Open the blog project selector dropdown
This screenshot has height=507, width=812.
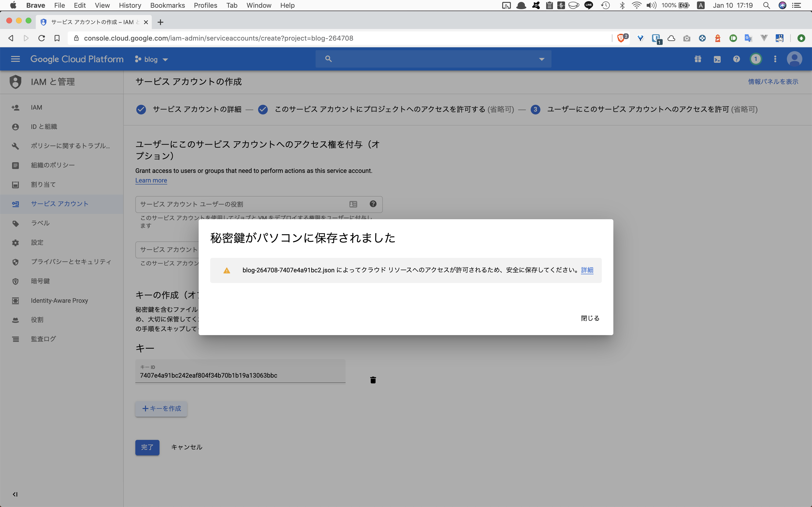pyautogui.click(x=151, y=59)
